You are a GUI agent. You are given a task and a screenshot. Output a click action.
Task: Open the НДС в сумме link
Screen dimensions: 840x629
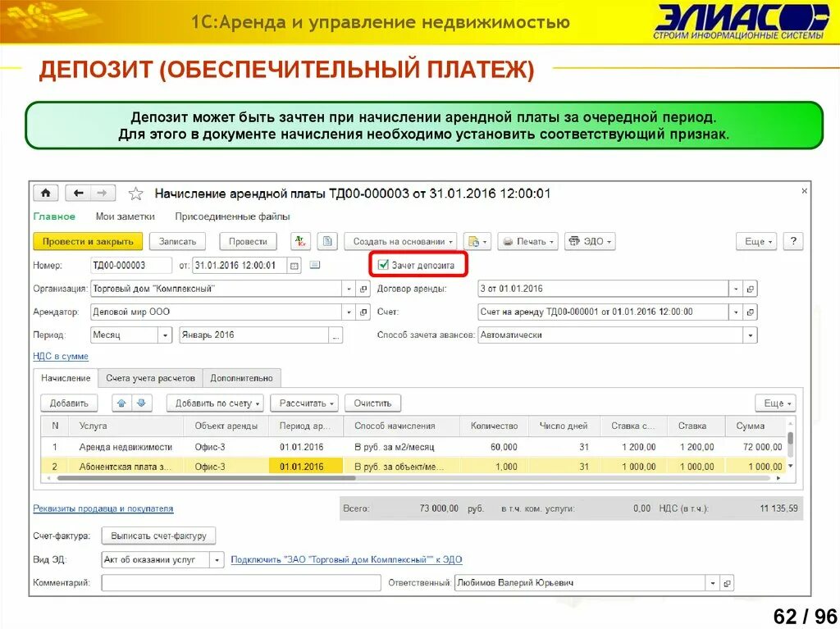[61, 356]
